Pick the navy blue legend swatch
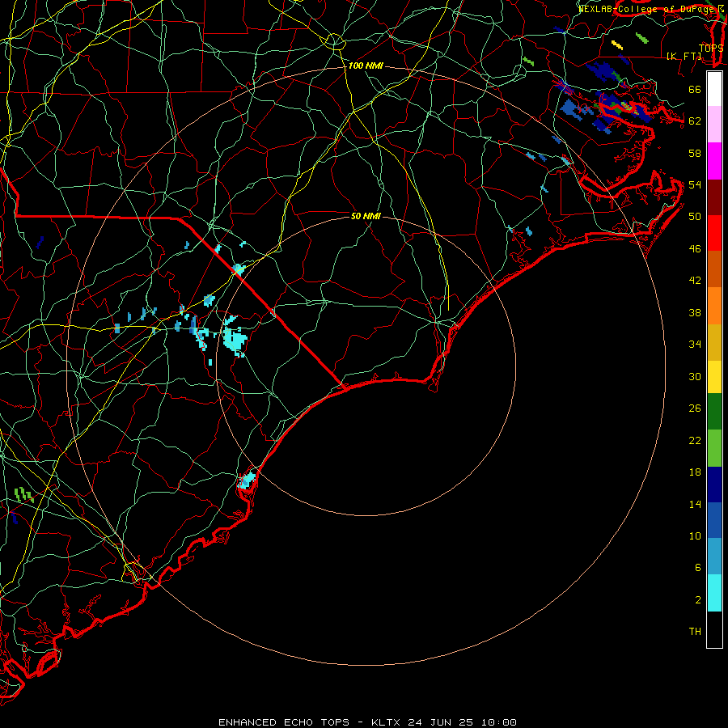This screenshot has width=728, height=728. pyautogui.click(x=714, y=485)
